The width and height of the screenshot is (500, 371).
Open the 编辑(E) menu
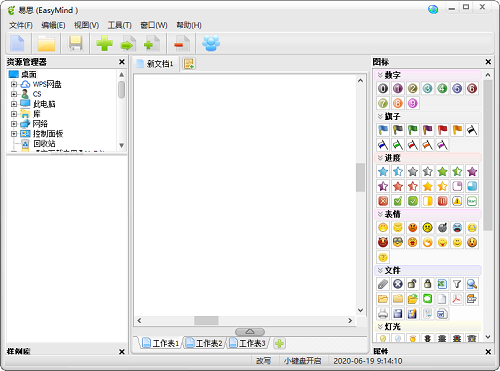(x=53, y=25)
